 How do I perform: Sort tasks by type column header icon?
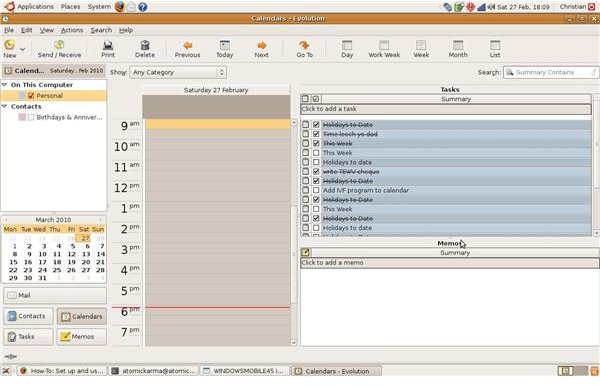[305, 99]
